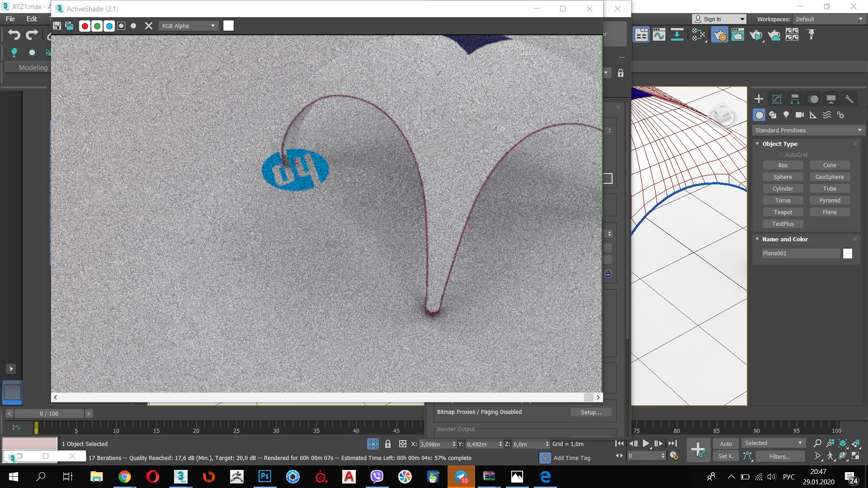Click the Sphere primitive button
This screenshot has width=868, height=488.
pos(783,177)
